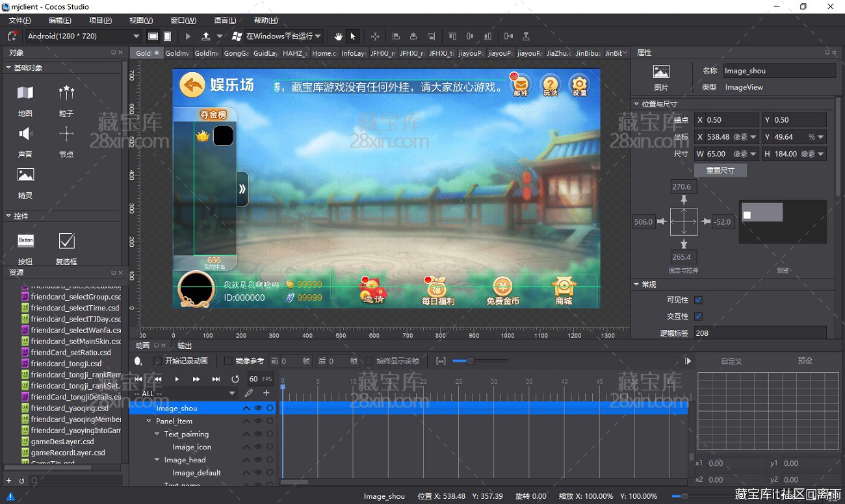Hide Image_shou layer with eye icon
This screenshot has height=504, width=845.
(258, 408)
